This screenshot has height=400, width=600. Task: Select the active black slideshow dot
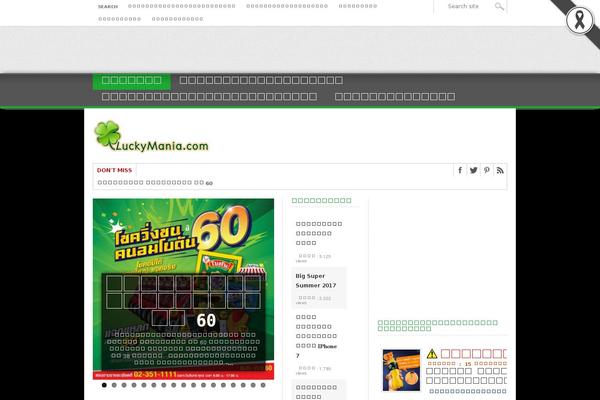104,385
